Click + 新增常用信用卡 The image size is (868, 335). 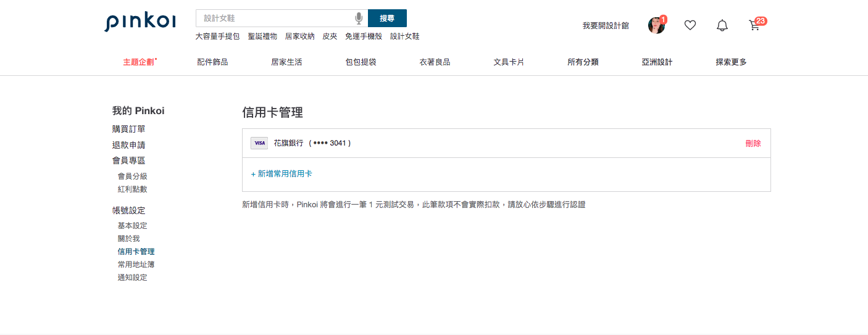pos(282,174)
